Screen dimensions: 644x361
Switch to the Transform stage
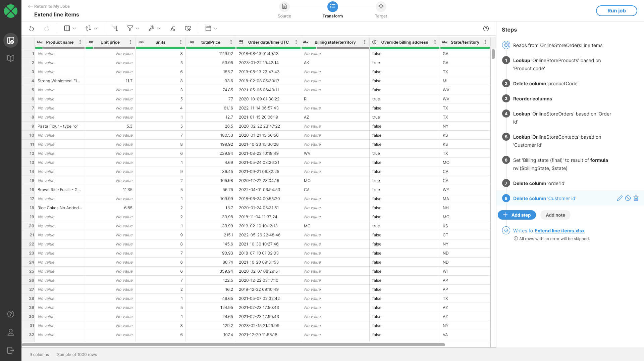pos(333,6)
